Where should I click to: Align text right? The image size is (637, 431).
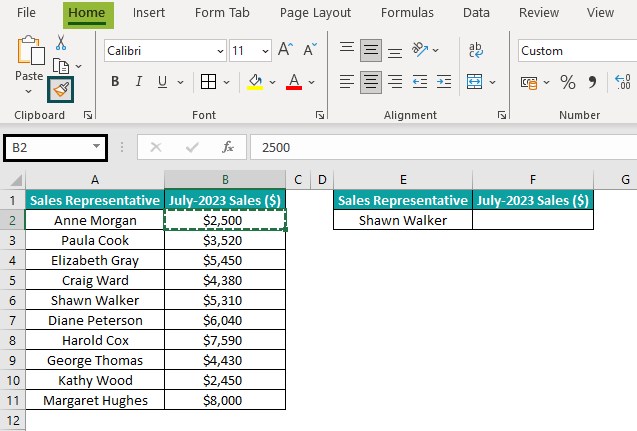[395, 82]
